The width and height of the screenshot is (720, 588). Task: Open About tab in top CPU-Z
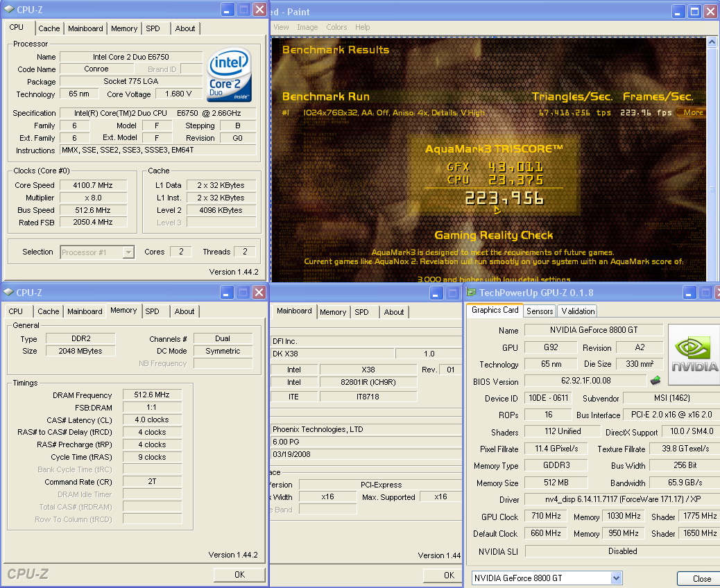[x=185, y=28]
